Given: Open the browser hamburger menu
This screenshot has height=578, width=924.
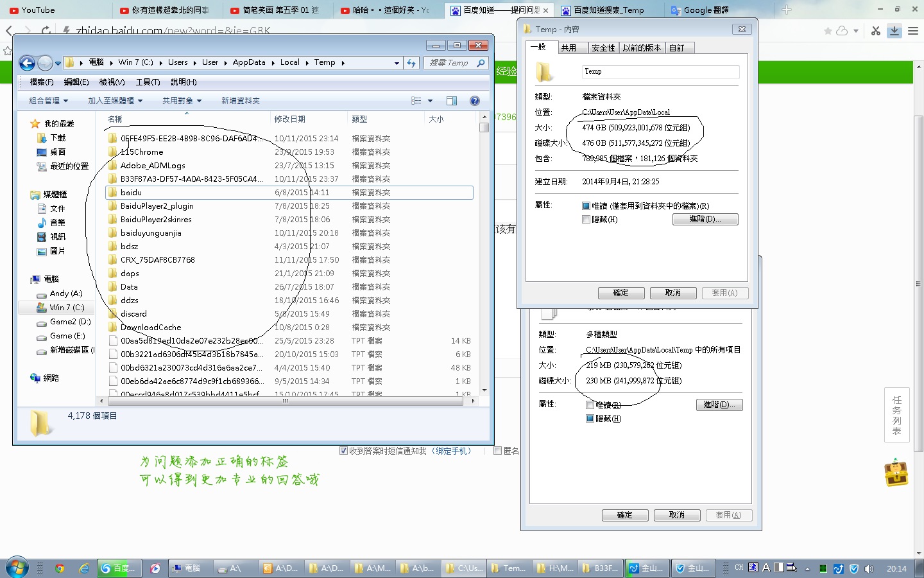Looking at the screenshot, I should [x=913, y=31].
